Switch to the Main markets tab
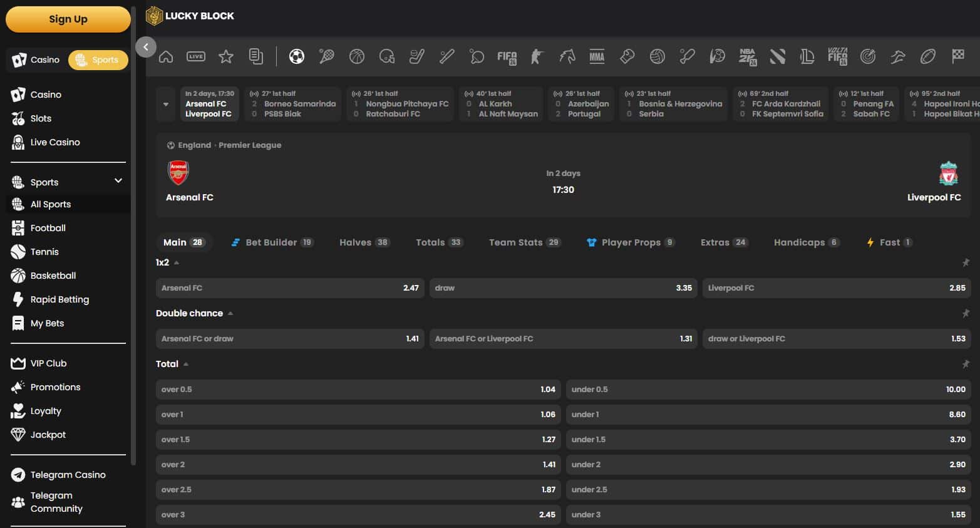The width and height of the screenshot is (980, 528). tap(183, 242)
